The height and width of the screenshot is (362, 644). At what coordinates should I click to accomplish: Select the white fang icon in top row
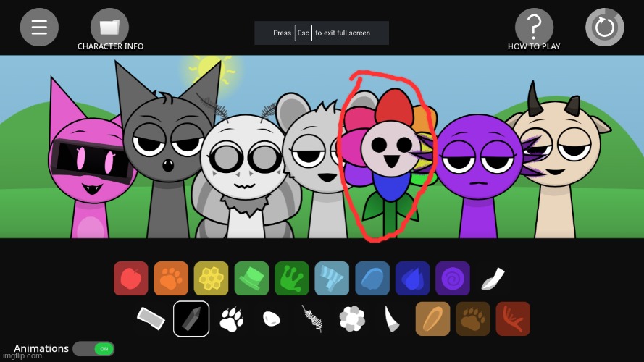point(493,278)
